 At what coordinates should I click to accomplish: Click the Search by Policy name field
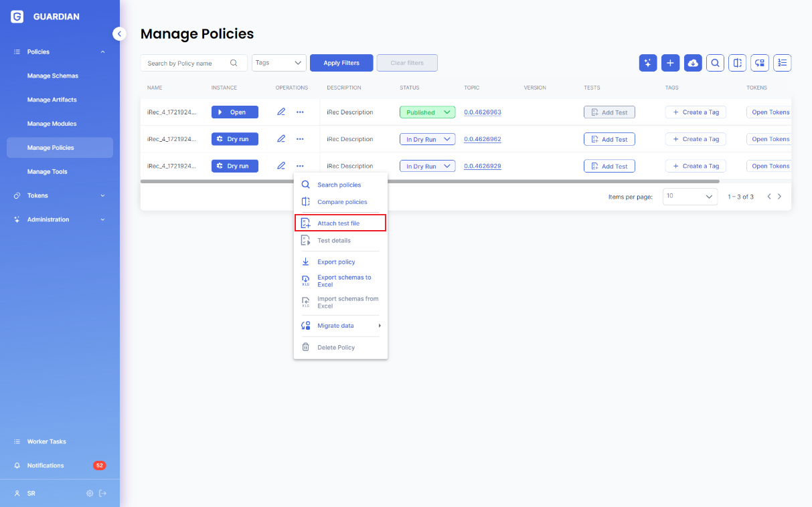click(x=187, y=64)
